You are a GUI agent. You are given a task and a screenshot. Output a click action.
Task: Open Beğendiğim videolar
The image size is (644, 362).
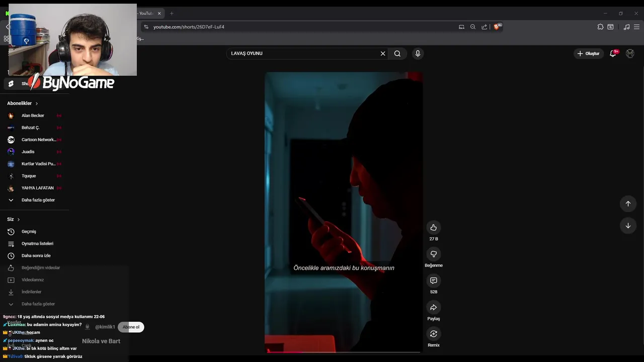click(x=40, y=268)
